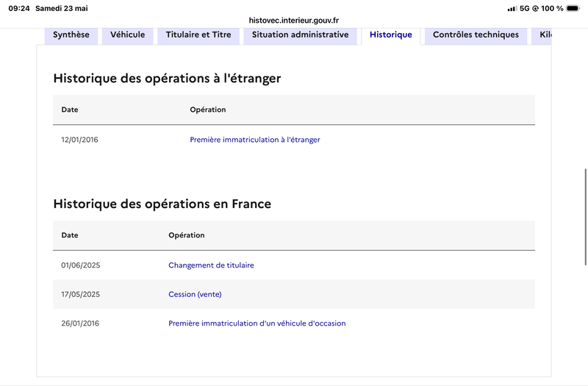Tap the cellular signal bars icon
Screen dimensions: 588x386
(x=512, y=8)
